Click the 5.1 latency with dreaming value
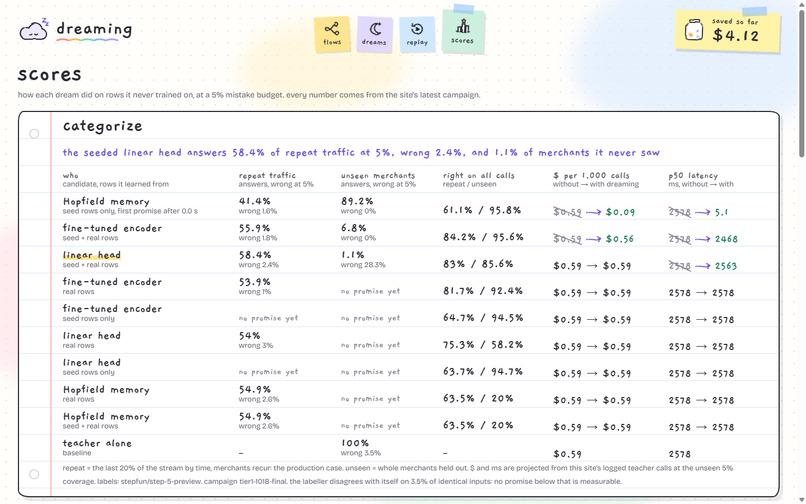 [721, 212]
